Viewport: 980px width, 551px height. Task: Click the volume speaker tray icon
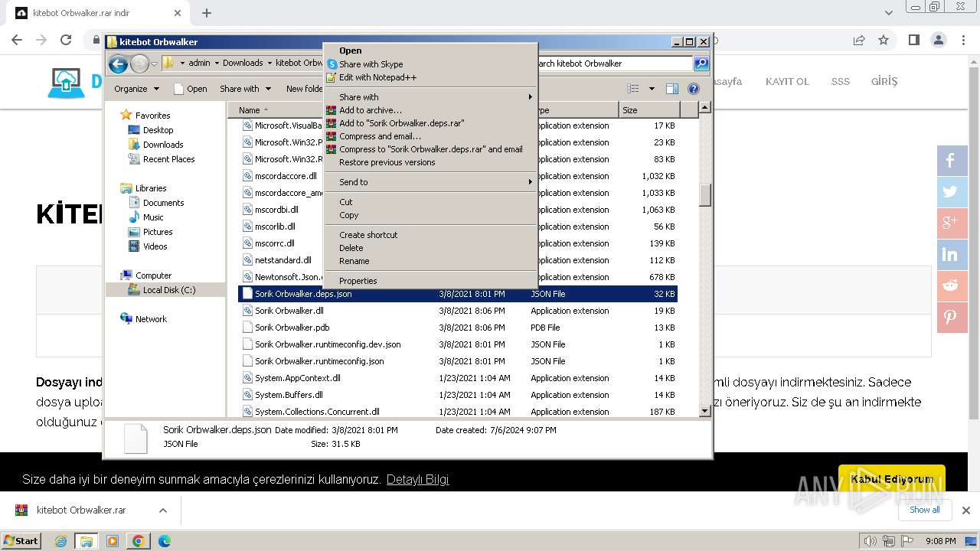point(870,541)
